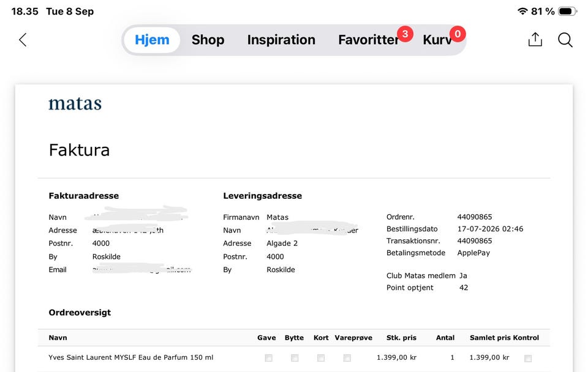Click the Antal column header

click(445, 338)
